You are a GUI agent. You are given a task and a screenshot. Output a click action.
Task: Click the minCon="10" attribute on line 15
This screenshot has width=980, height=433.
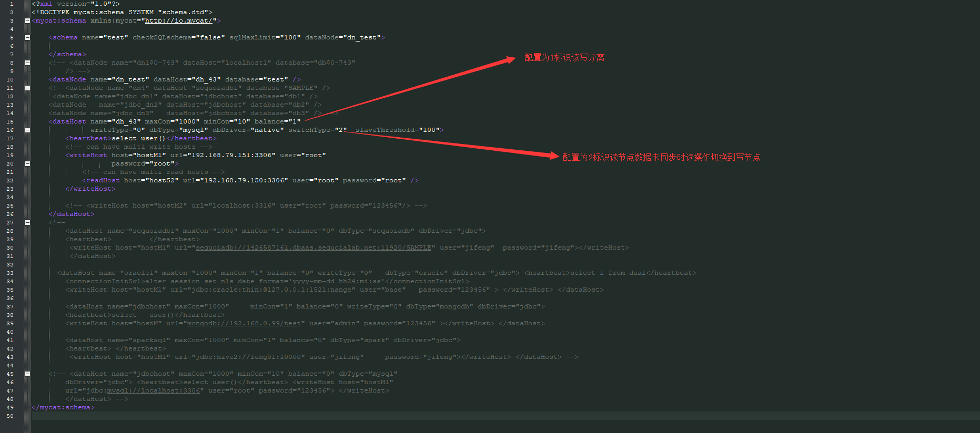coord(227,122)
